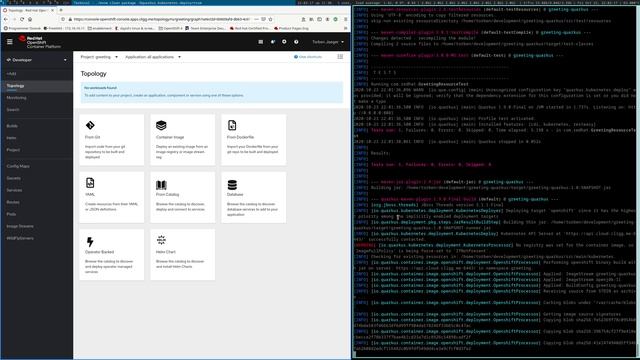640x360 pixels.
Task: Click the Red Hat OpenShift logo
Action: tap(39, 42)
